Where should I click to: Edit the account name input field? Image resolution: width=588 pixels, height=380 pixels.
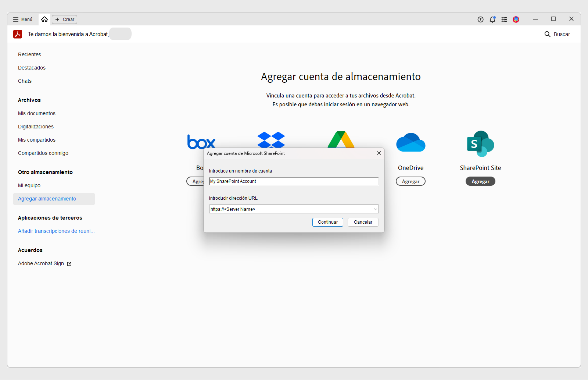coord(293,181)
